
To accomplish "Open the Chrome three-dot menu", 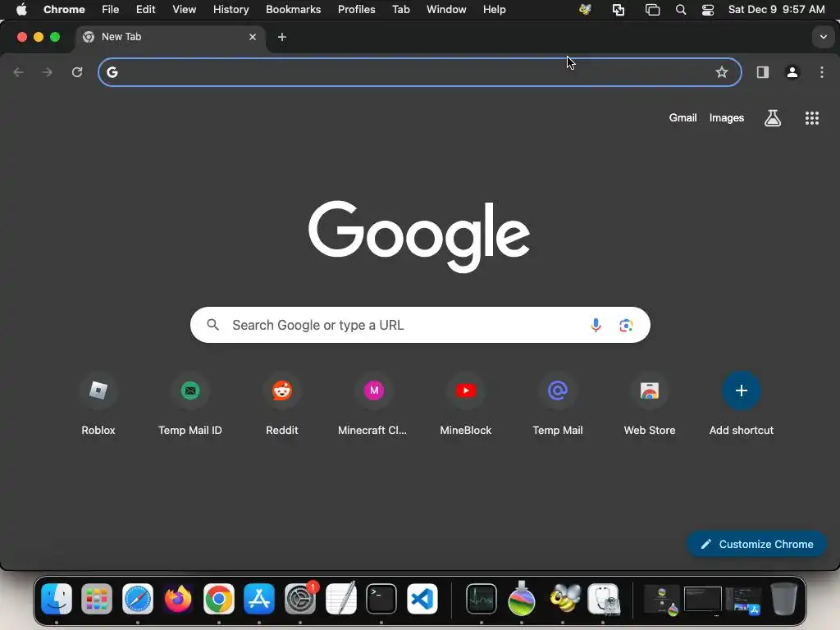I will pos(822,72).
